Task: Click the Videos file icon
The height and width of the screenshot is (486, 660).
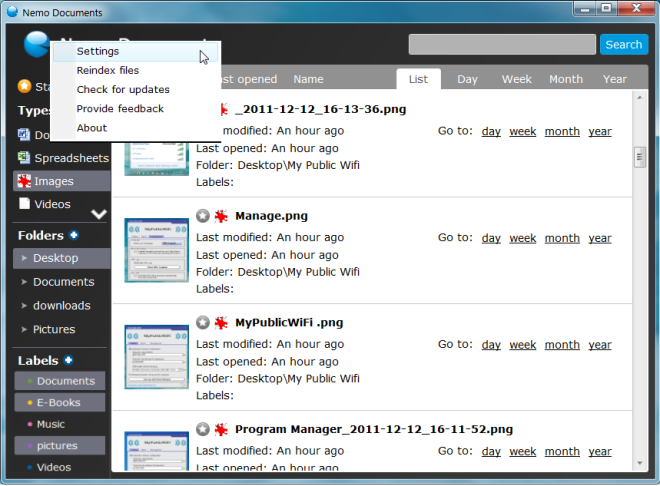Action: pyautogui.click(x=24, y=204)
